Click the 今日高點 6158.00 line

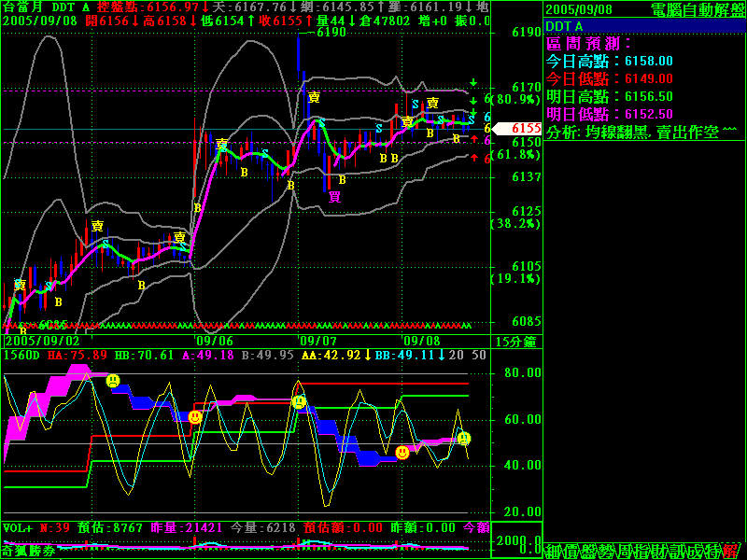[x=610, y=61]
